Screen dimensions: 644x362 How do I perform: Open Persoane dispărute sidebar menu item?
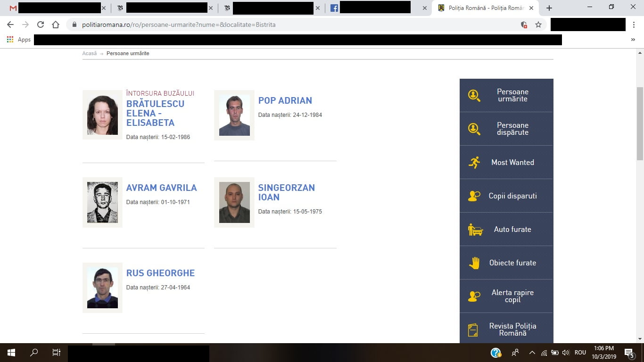pyautogui.click(x=506, y=129)
